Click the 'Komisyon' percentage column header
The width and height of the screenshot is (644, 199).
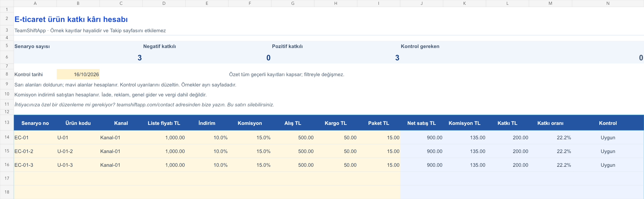coord(250,123)
